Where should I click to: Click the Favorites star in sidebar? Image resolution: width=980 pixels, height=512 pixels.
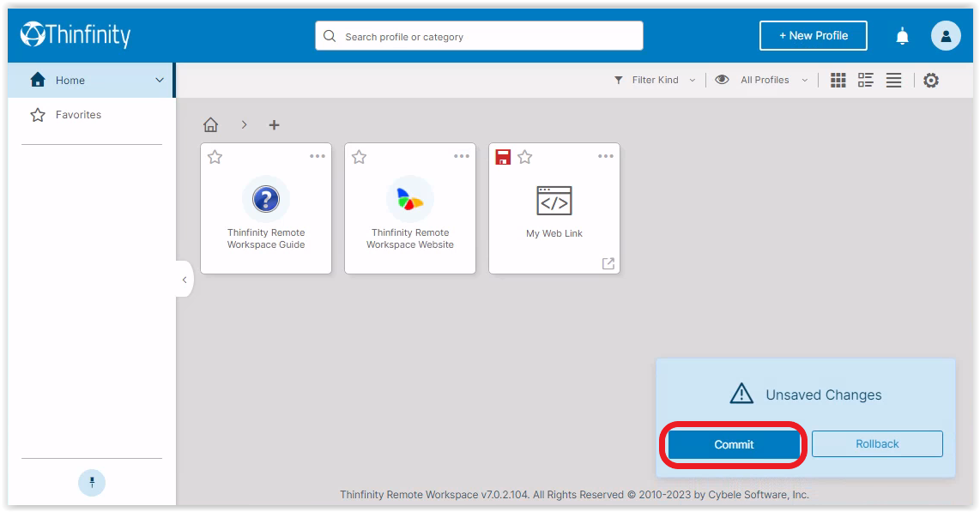38,115
